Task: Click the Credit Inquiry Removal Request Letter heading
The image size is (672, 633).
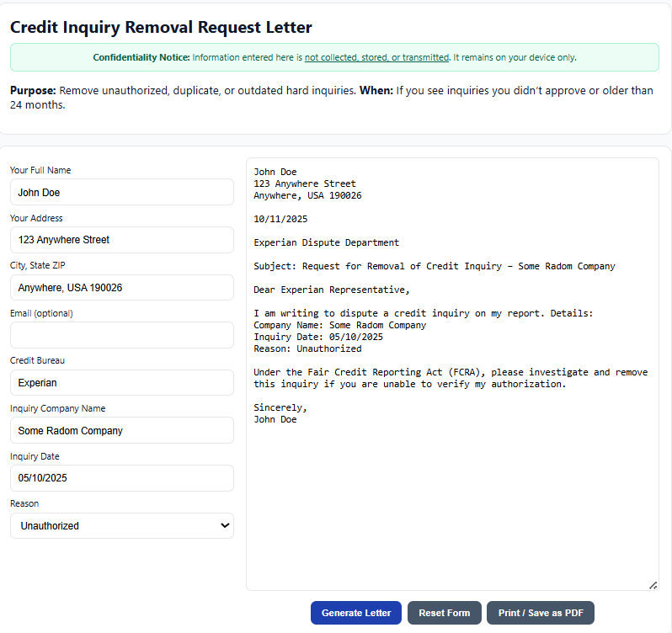Action: click(x=161, y=27)
